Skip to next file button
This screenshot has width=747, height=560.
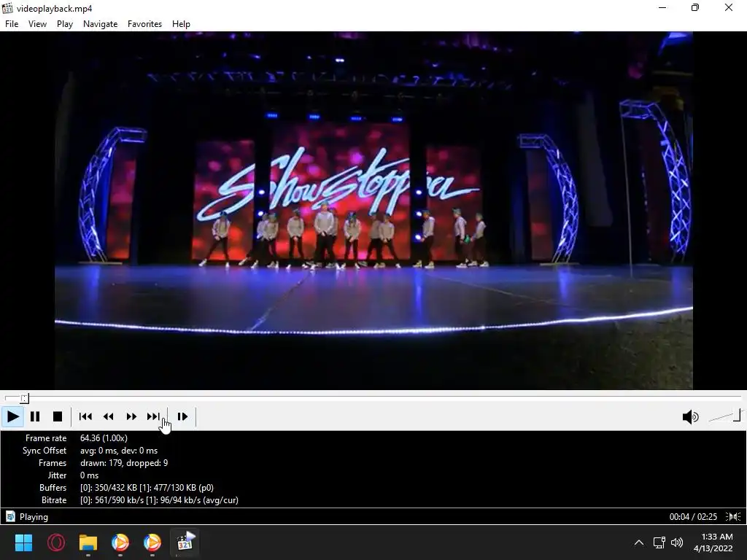153,416
